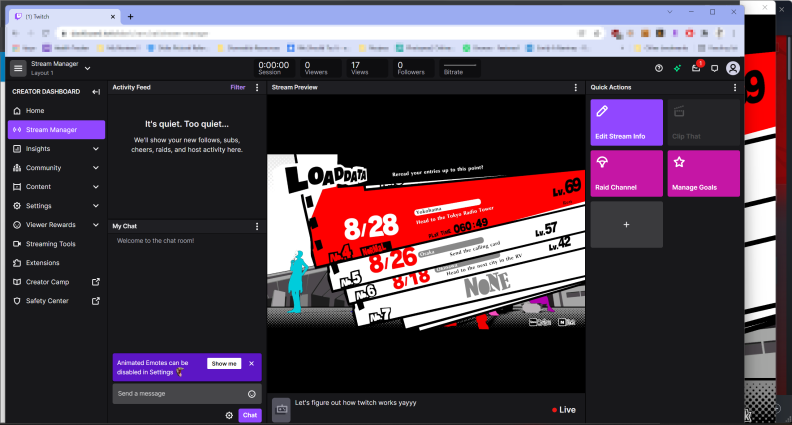Dismiss the Animated Emotes banner
The image size is (792, 425).
(x=252, y=363)
